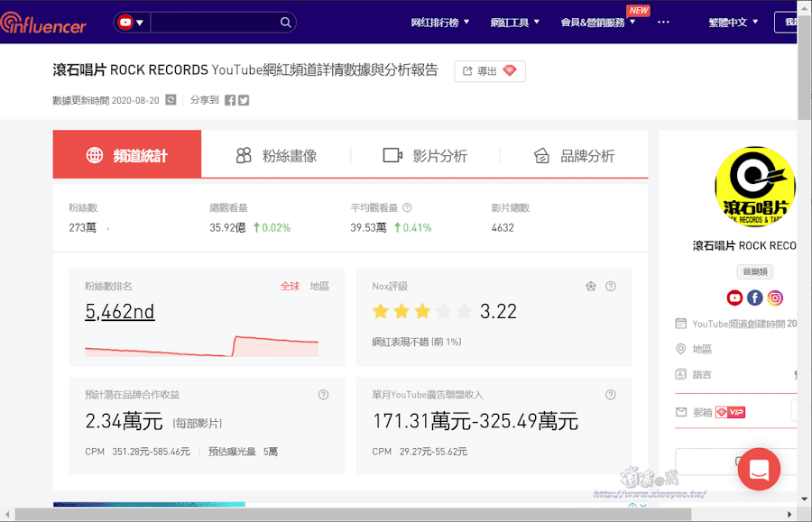This screenshot has width=812, height=522.
Task: Click the 預計潛在品牌合作收益 help icon
Action: [323, 395]
